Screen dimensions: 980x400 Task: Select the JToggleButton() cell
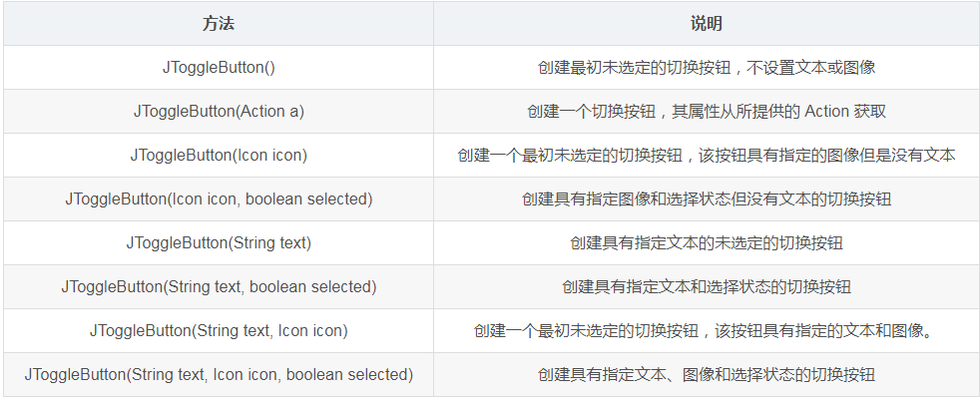click(219, 68)
